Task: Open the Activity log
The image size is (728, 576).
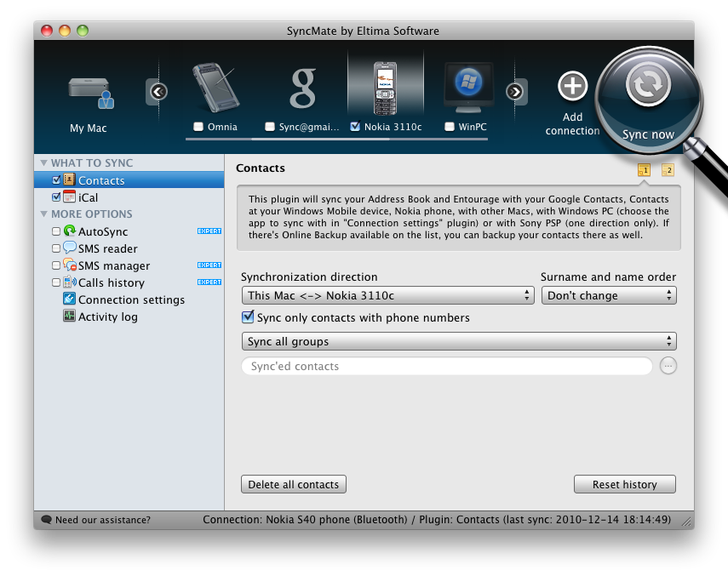Action: pyautogui.click(x=108, y=317)
